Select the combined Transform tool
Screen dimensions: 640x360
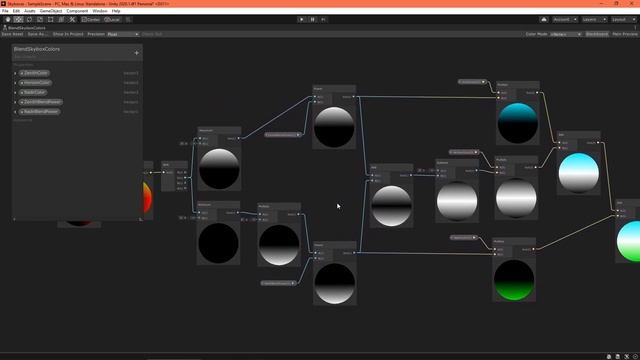(x=61, y=20)
